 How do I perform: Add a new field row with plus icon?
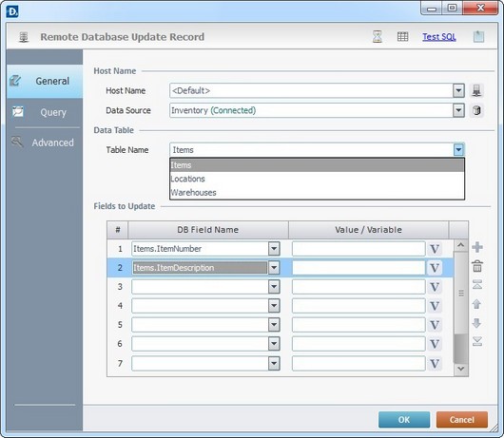(477, 247)
